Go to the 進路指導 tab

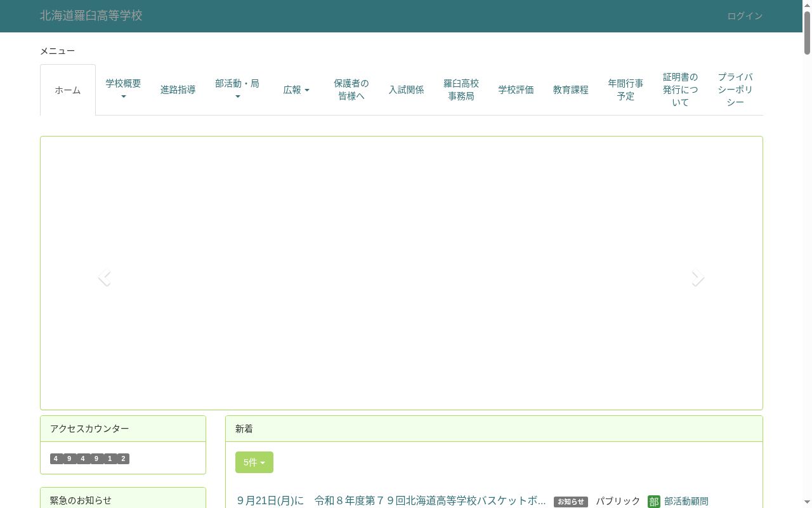(x=178, y=90)
